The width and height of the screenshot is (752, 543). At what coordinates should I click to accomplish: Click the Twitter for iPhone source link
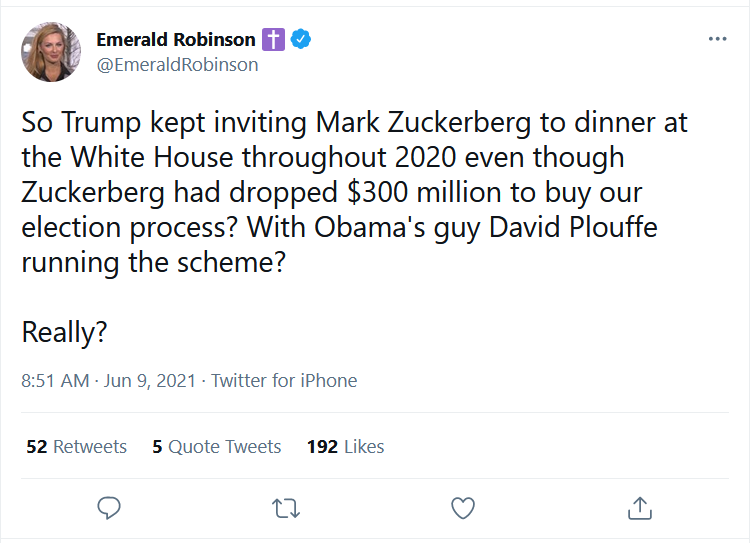tap(284, 380)
